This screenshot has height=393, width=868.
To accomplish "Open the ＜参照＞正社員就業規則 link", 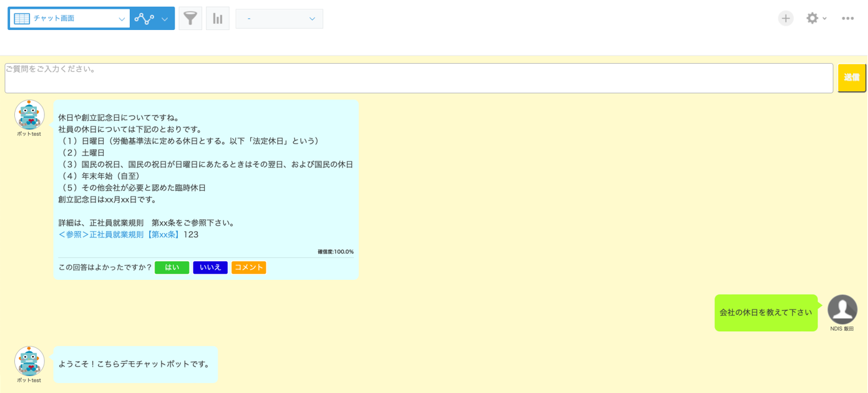I will point(119,235).
